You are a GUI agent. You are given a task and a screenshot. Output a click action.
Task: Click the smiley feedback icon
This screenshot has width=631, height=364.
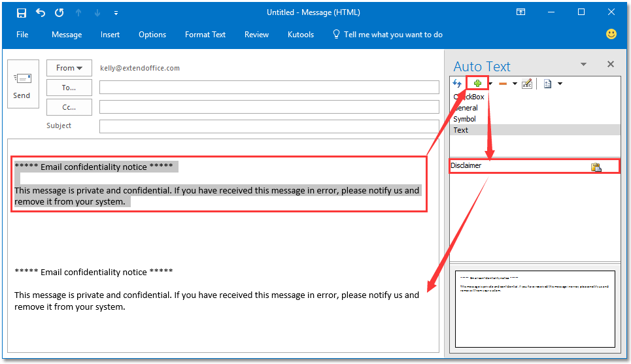tap(611, 34)
